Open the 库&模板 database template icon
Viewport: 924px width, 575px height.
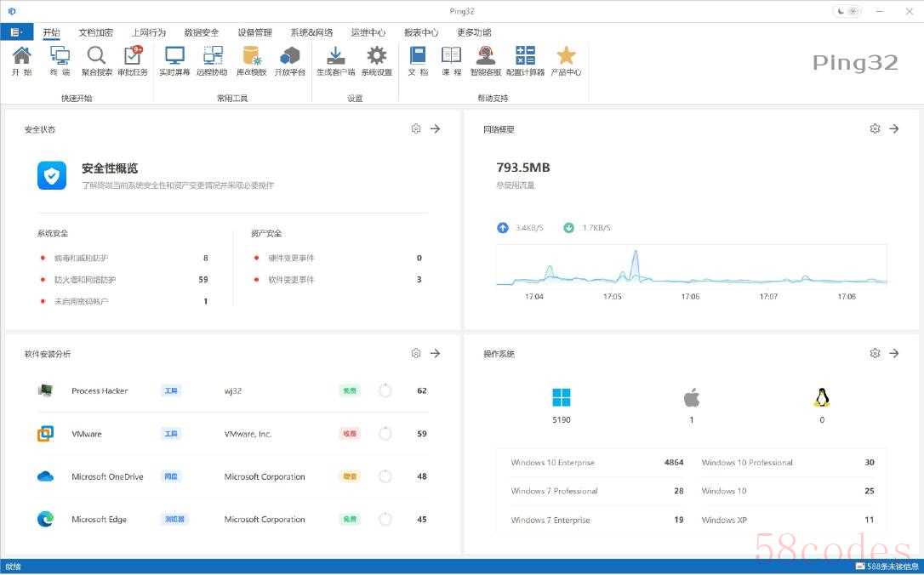pos(251,60)
